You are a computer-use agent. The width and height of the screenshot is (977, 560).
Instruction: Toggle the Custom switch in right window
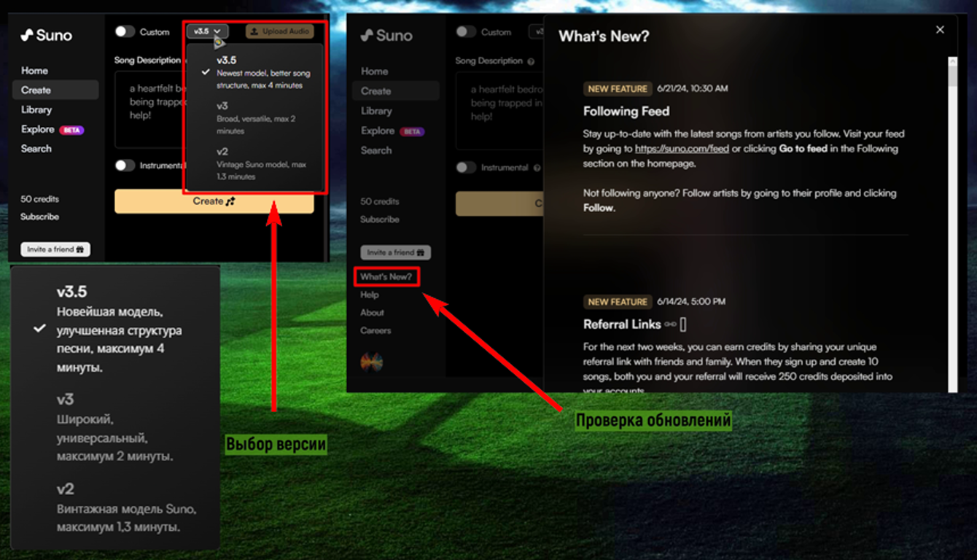(x=466, y=32)
